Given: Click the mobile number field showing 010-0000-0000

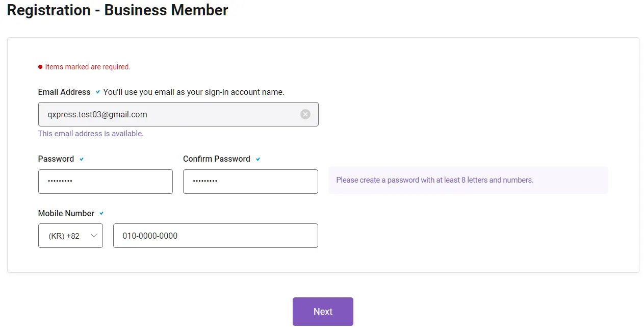Looking at the screenshot, I should click(x=215, y=236).
